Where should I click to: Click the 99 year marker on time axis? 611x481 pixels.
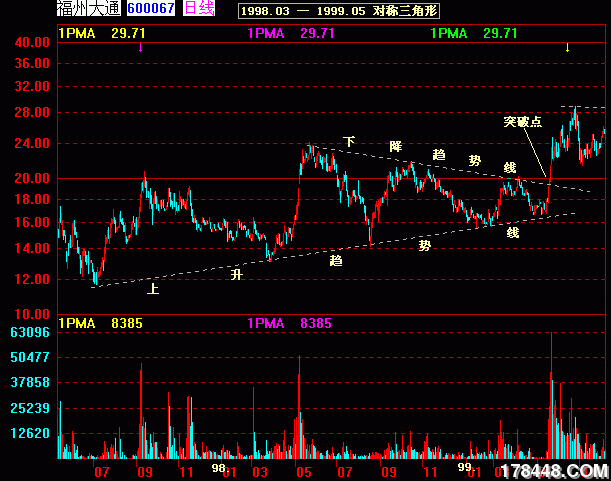(x=464, y=467)
